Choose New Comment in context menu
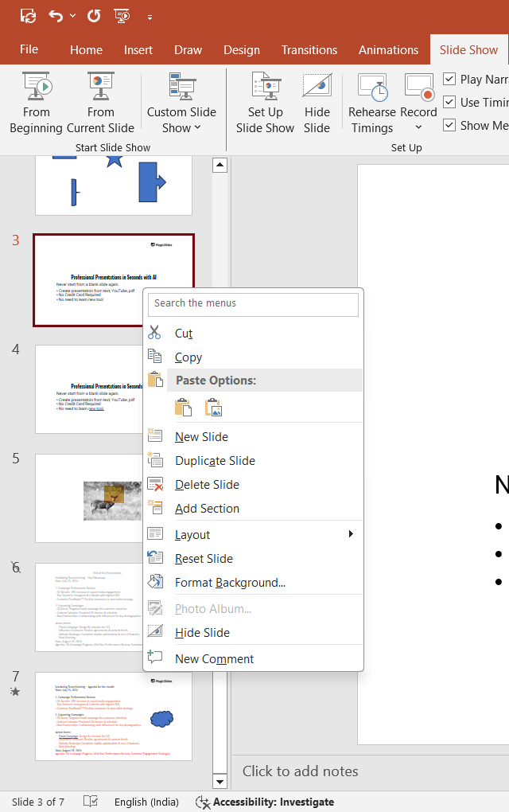 [x=253, y=658]
